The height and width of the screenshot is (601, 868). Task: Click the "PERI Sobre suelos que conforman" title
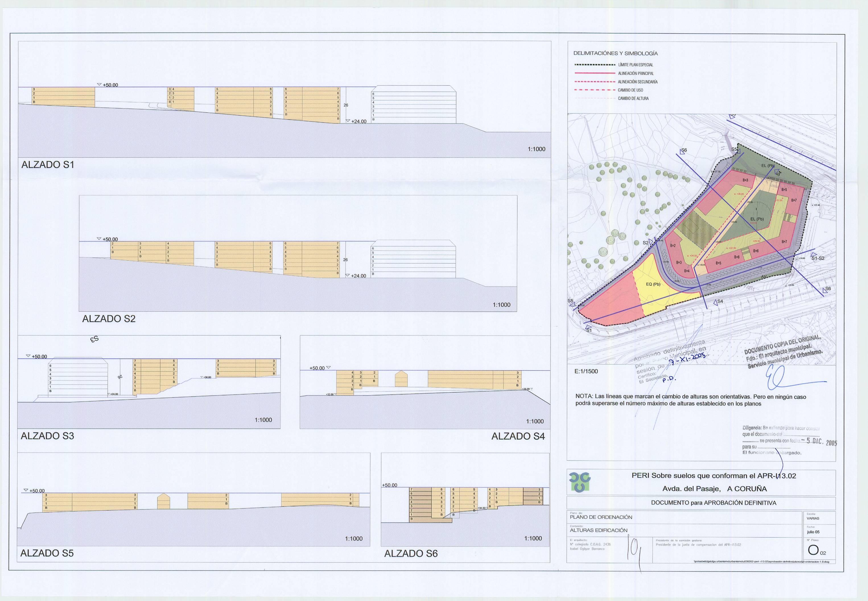click(714, 476)
